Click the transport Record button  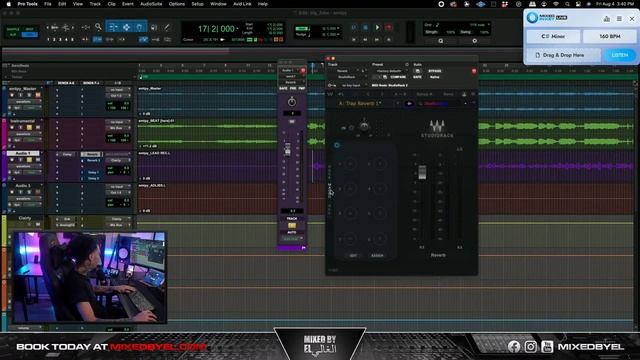click(389, 28)
